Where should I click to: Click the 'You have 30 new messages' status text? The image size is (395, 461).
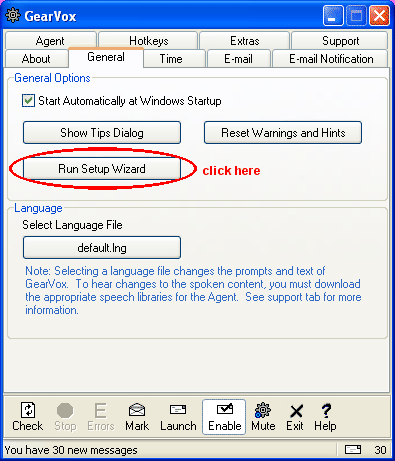click(71, 450)
